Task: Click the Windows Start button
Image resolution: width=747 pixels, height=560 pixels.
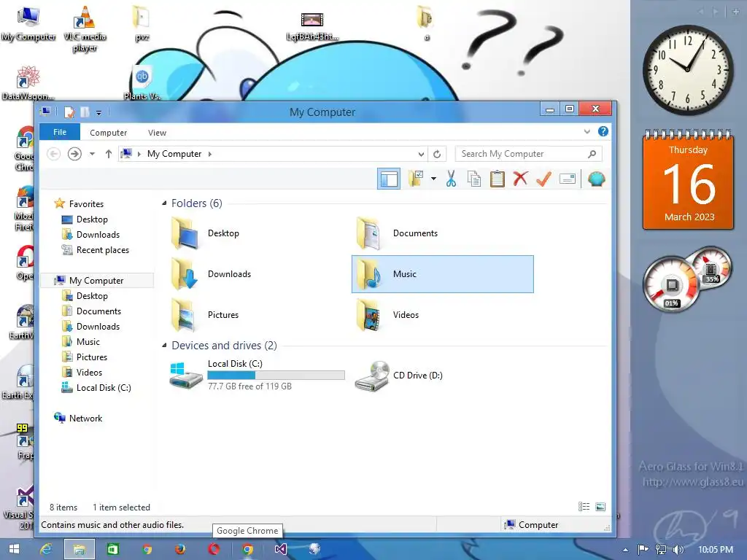Action: point(14,549)
